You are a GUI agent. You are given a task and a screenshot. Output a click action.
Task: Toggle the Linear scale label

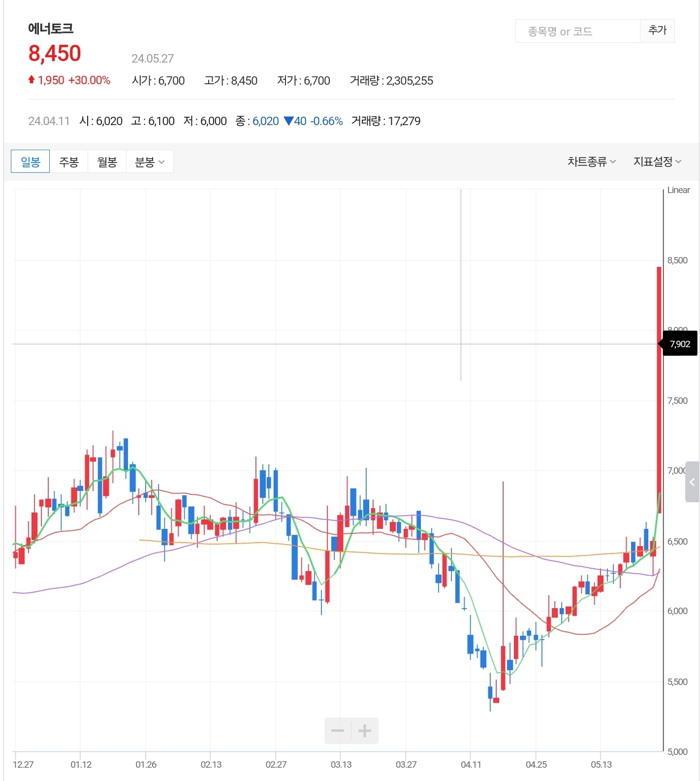[x=678, y=190]
